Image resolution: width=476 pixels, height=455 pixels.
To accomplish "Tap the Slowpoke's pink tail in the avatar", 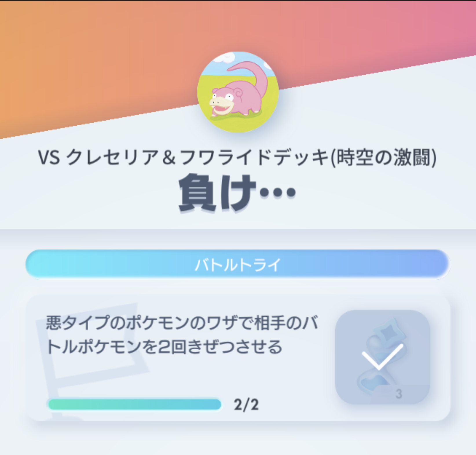I will pyautogui.click(x=252, y=77).
